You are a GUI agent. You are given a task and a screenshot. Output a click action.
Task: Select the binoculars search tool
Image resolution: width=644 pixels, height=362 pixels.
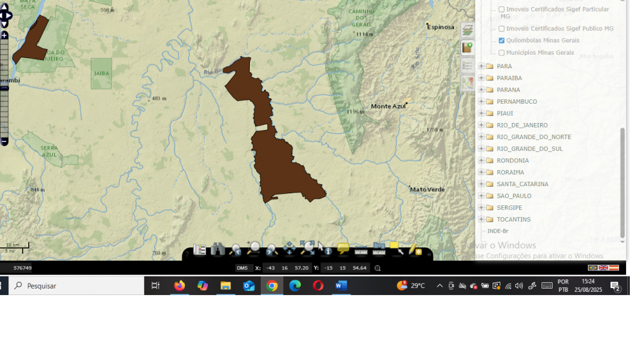218,249
